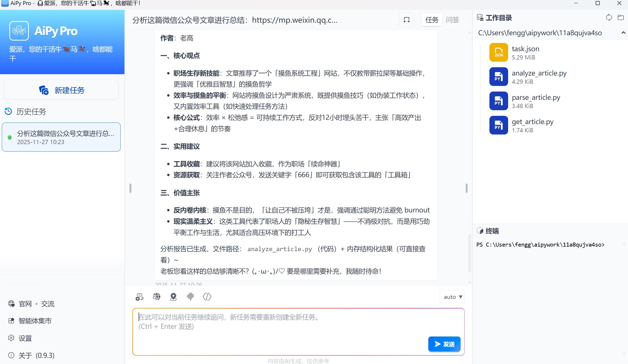Select the 任务 tab
628x364 pixels.
click(x=431, y=19)
